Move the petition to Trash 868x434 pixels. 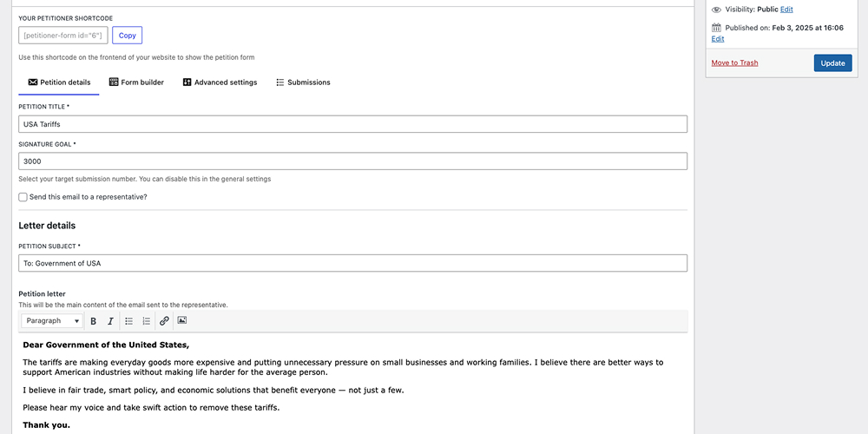coord(734,63)
